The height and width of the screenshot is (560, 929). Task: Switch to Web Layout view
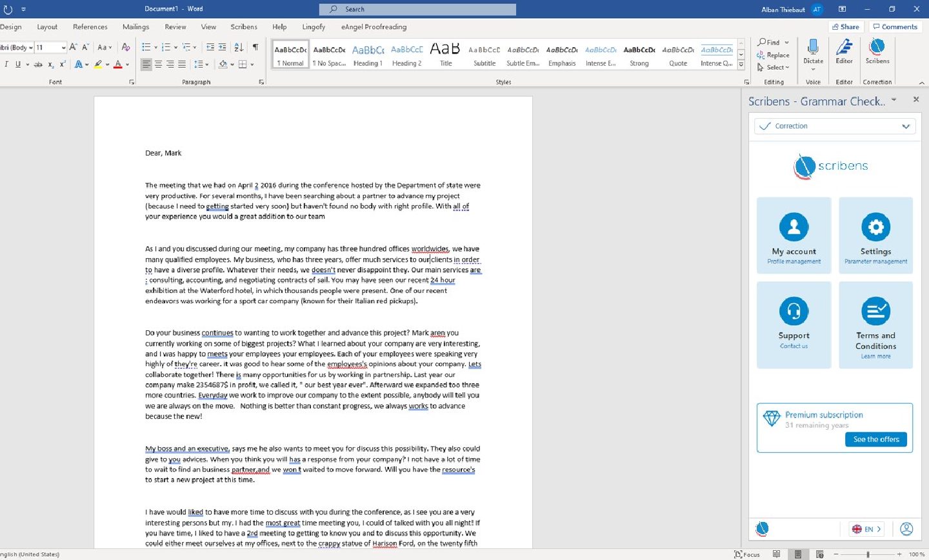819,554
